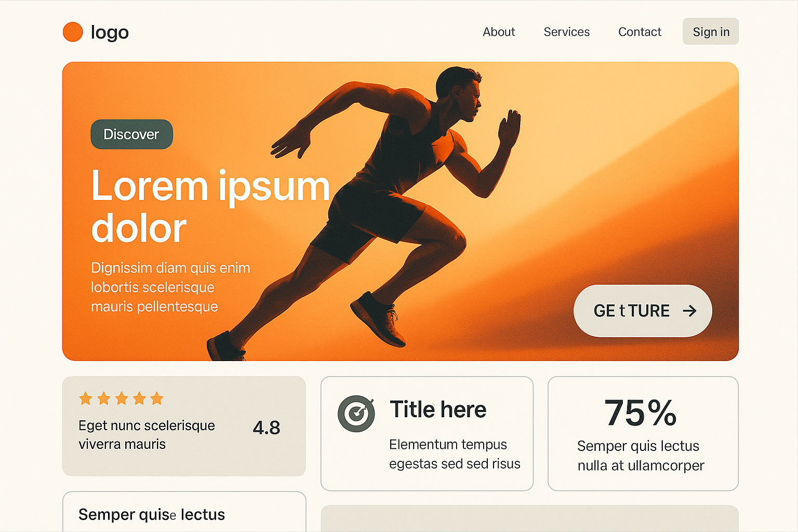Click the 4.8 rating score
Viewport: 798px width, 532px height.
[267, 428]
